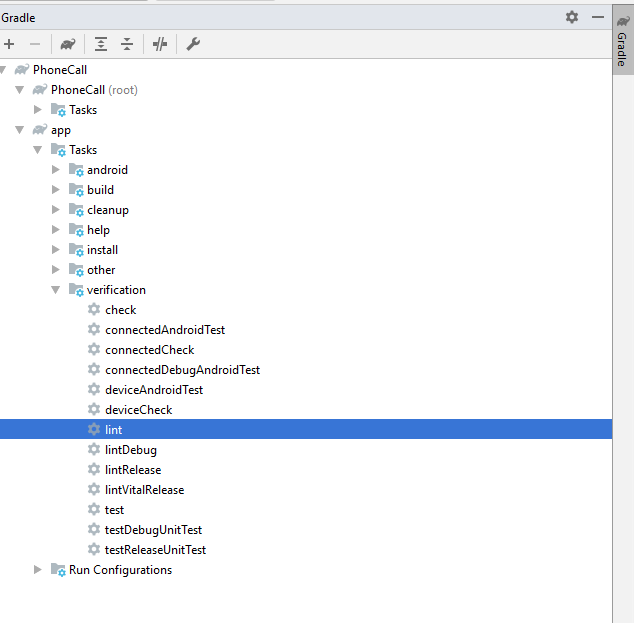Viewport: 634px width, 623px height.
Task: Click the Gradle side tab on the right edge
Action: pyautogui.click(x=622, y=50)
